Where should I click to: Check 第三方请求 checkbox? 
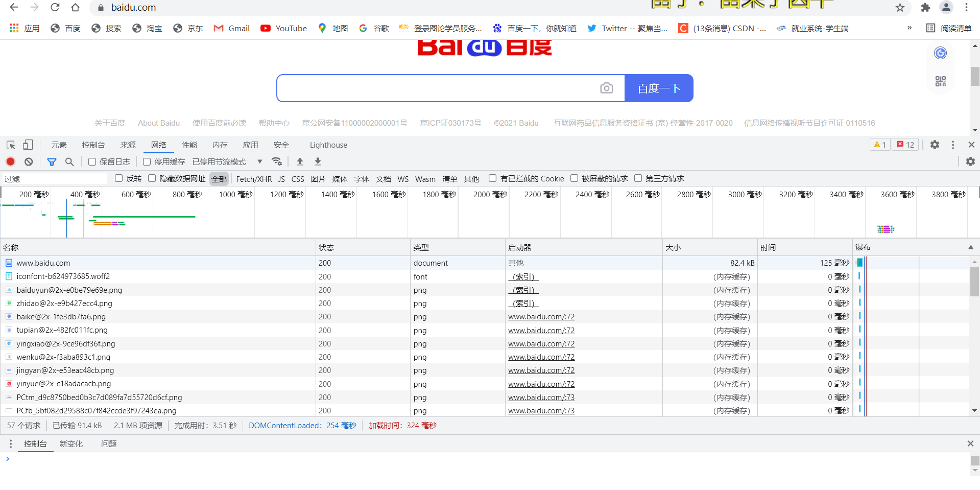pos(638,178)
